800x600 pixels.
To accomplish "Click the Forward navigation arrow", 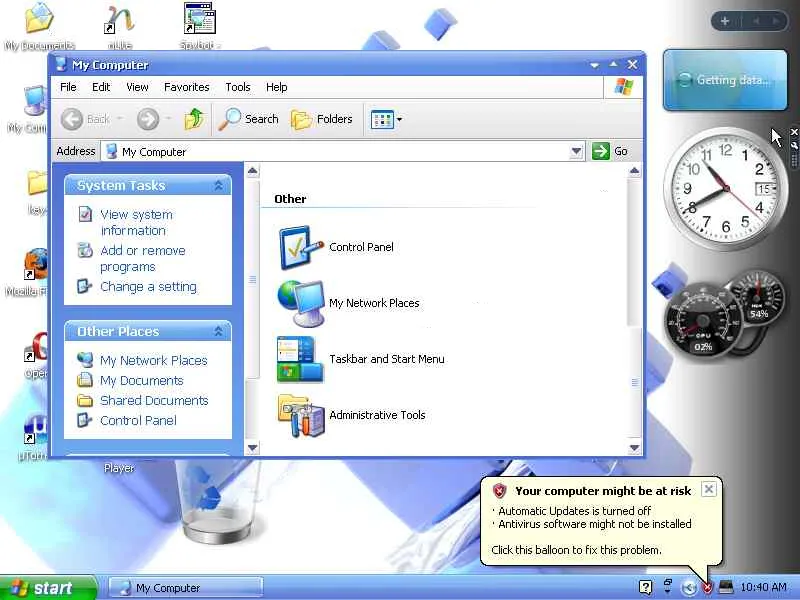I will tap(148, 119).
